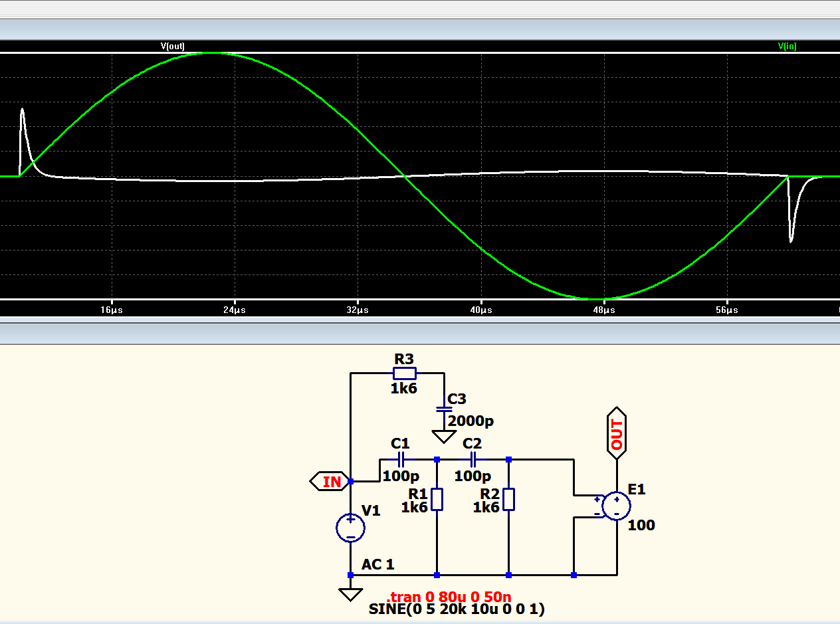The image size is (840, 624).
Task: Click resistor R1 symbol
Action: pyautogui.click(x=437, y=499)
